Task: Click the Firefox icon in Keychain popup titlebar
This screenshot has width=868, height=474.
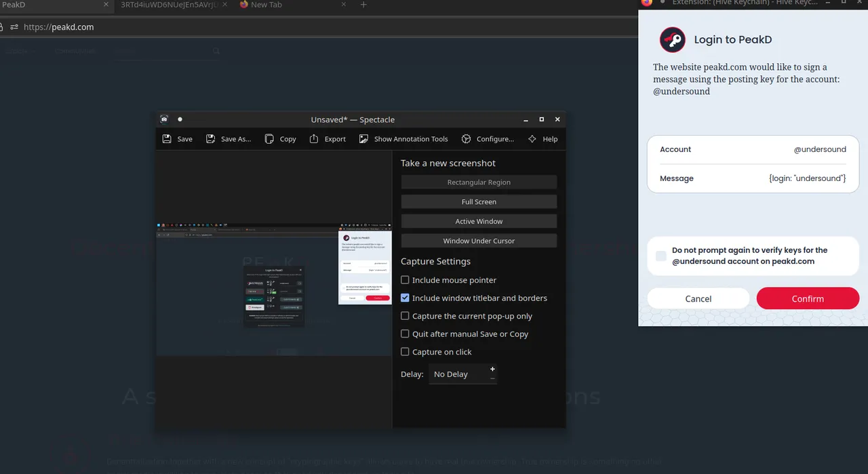Action: click(646, 3)
